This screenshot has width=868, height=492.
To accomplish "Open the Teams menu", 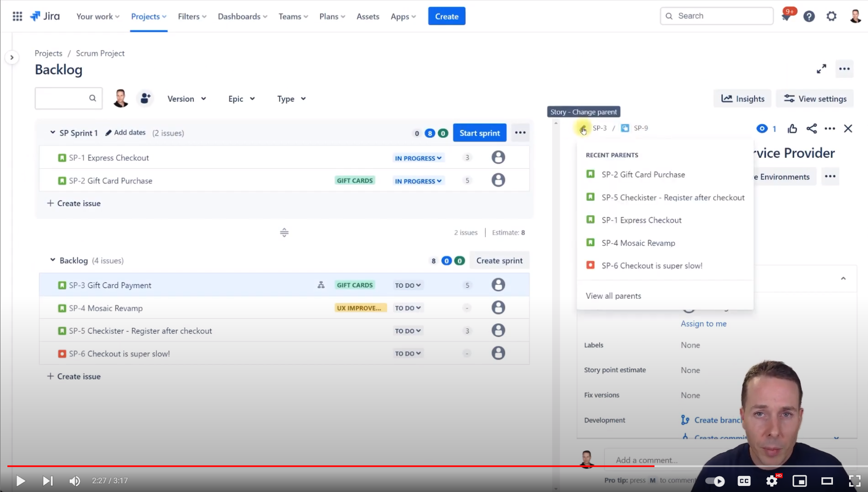I will point(293,16).
